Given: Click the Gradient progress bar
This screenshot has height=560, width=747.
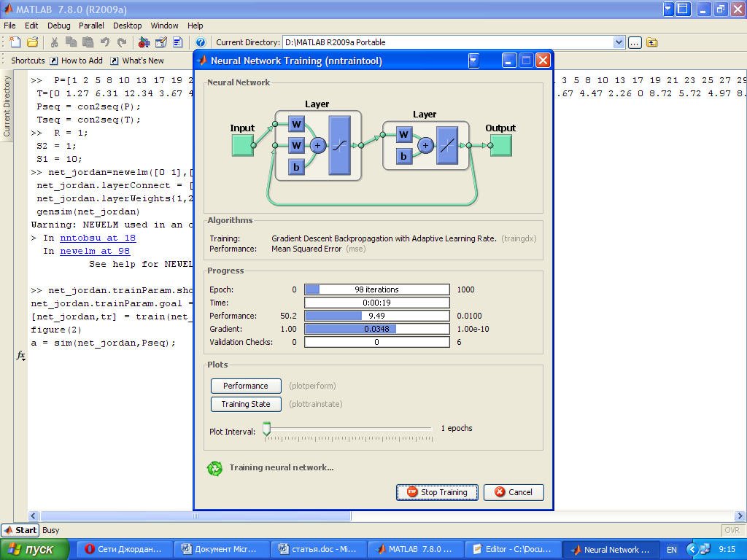Looking at the screenshot, I should (x=377, y=329).
